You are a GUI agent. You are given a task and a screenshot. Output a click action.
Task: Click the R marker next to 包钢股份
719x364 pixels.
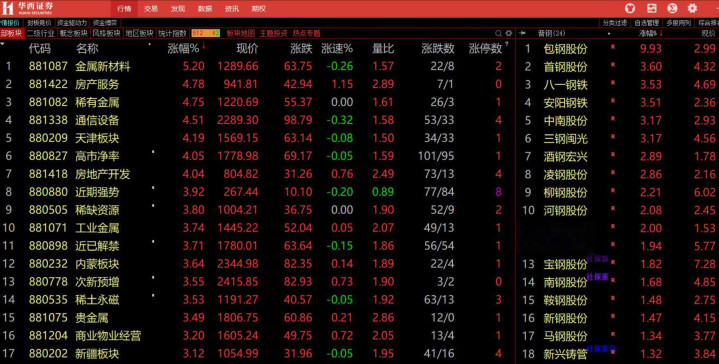point(613,47)
